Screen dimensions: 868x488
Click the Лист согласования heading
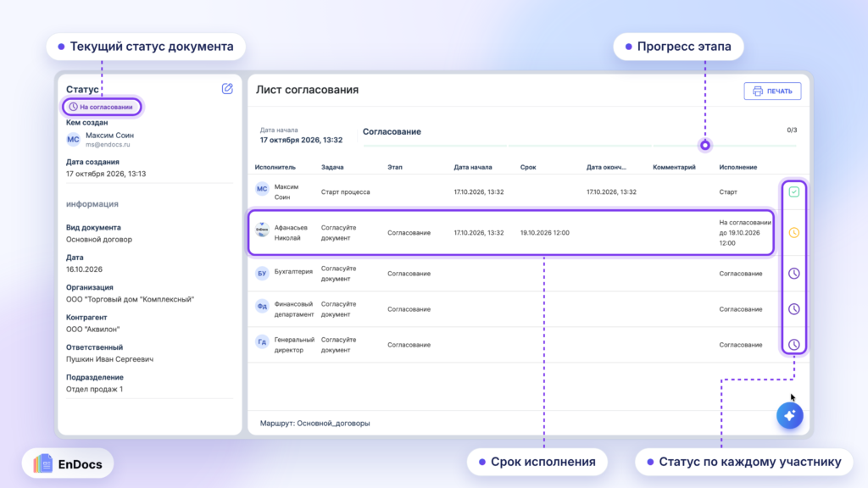(307, 90)
